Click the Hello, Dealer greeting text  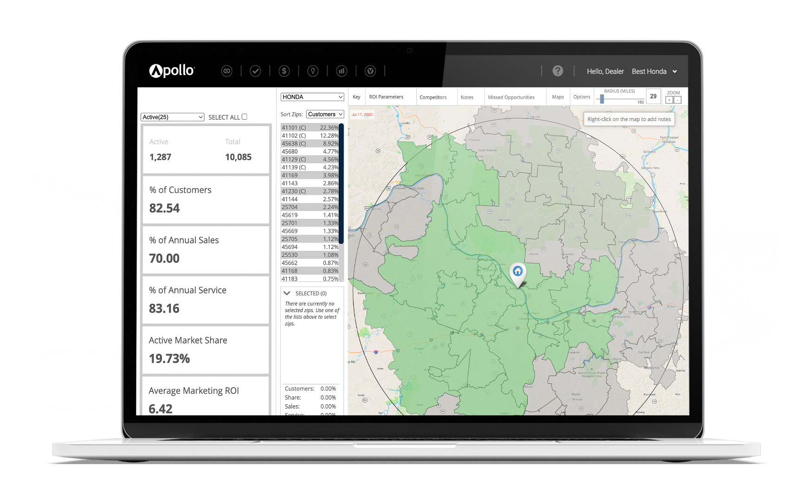[605, 71]
